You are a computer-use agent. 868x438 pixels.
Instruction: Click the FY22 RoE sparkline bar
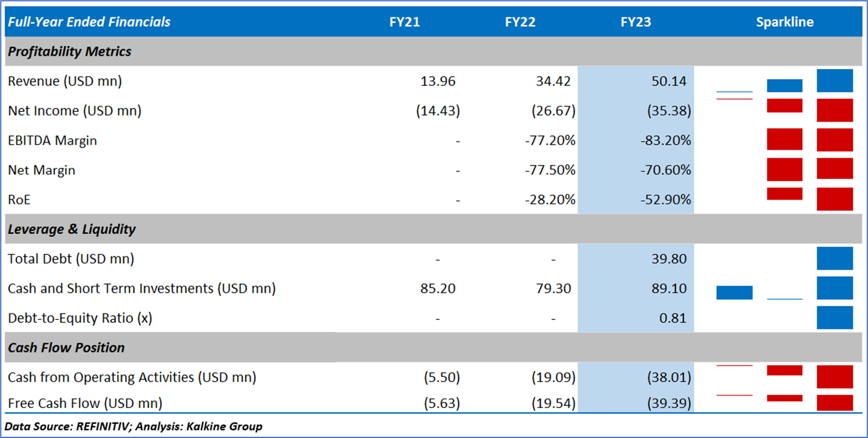click(784, 194)
